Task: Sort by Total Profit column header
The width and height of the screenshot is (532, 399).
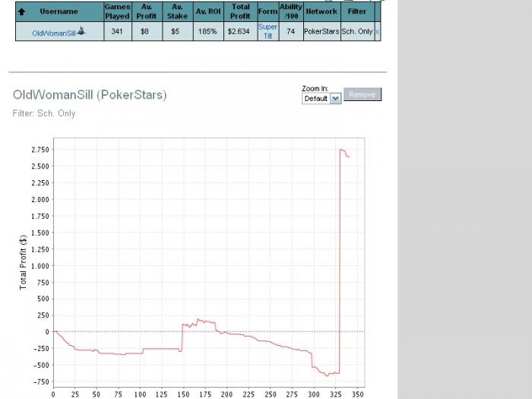Action: point(241,11)
